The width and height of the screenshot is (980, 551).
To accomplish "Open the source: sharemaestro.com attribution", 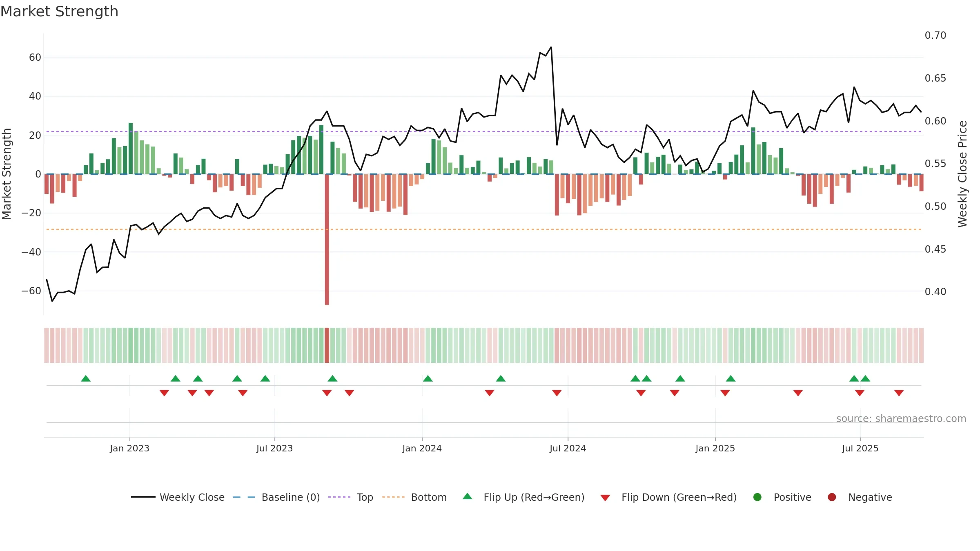I will 901,419.
